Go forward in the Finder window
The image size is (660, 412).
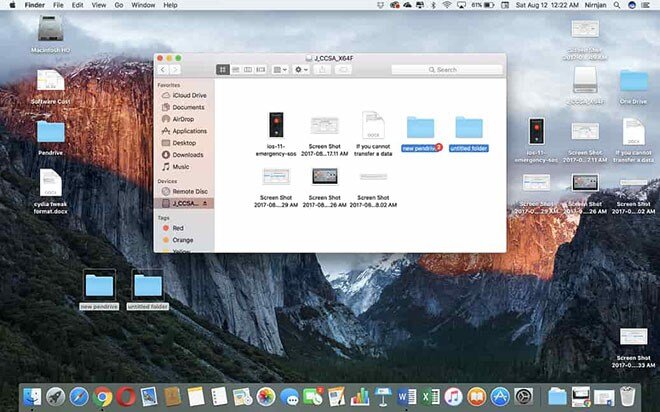175,69
